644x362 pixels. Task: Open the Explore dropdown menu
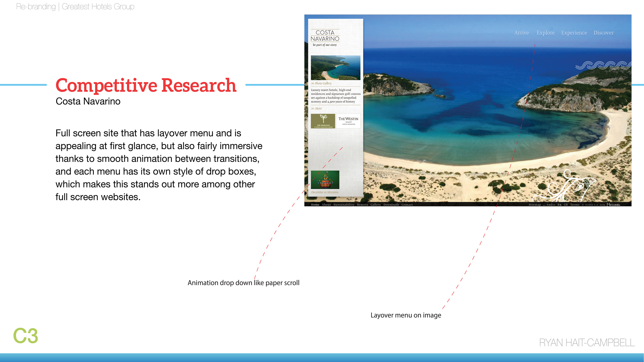point(545,33)
